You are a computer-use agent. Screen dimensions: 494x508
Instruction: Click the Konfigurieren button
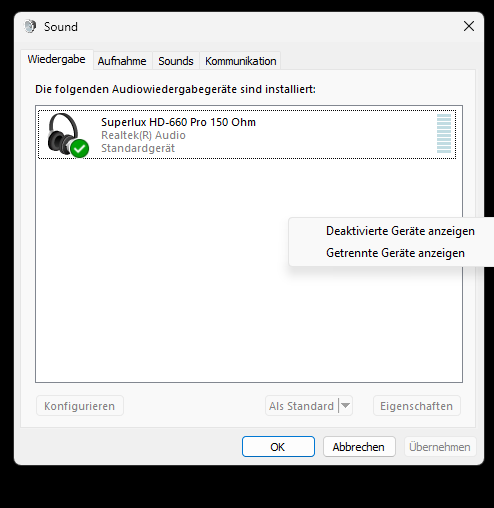tap(80, 406)
